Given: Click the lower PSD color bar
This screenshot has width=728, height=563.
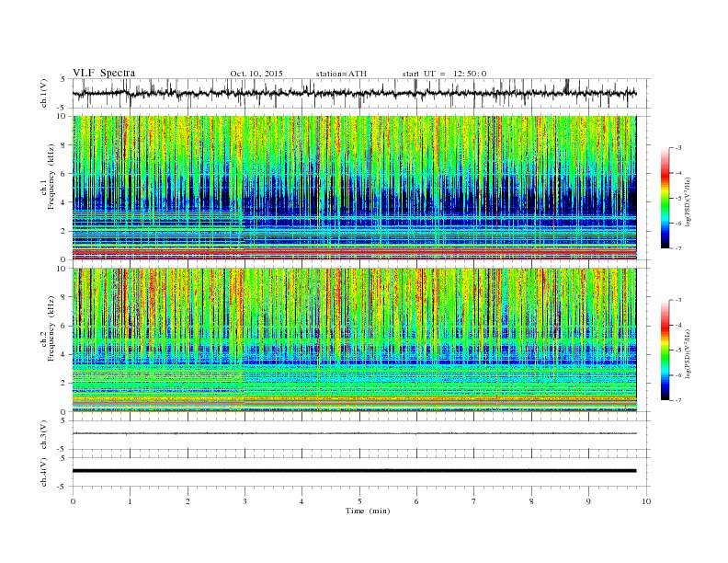Looking at the screenshot, I should tap(665, 350).
